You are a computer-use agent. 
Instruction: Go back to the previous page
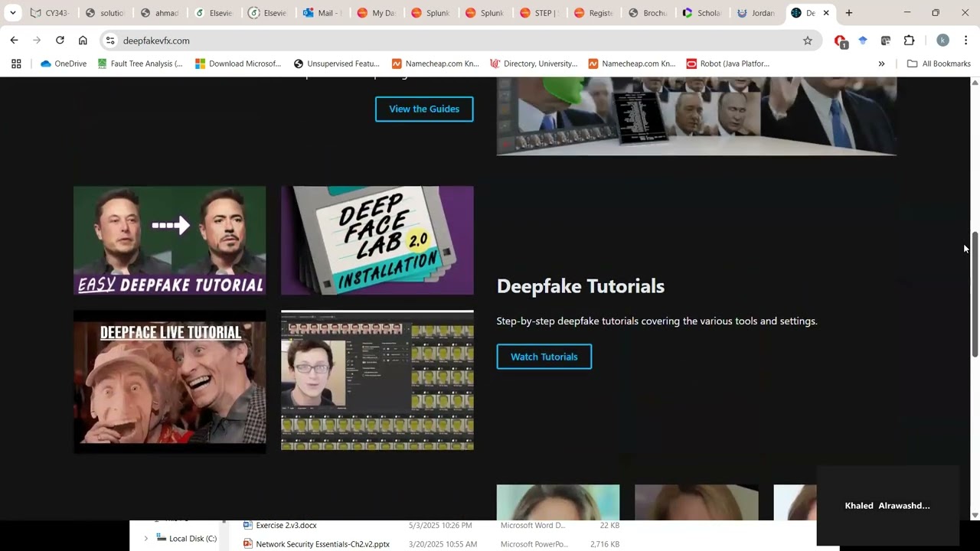[x=14, y=41]
